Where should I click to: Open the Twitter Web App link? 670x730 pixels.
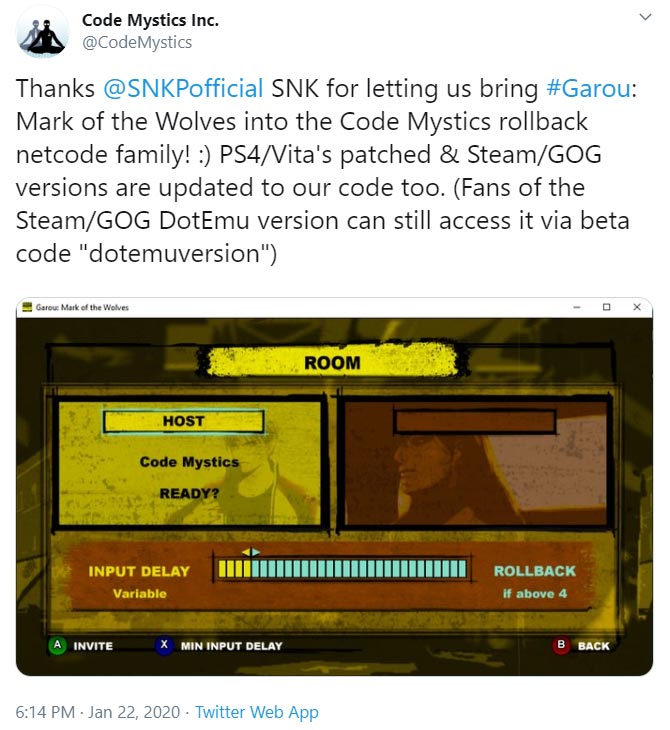(257, 712)
